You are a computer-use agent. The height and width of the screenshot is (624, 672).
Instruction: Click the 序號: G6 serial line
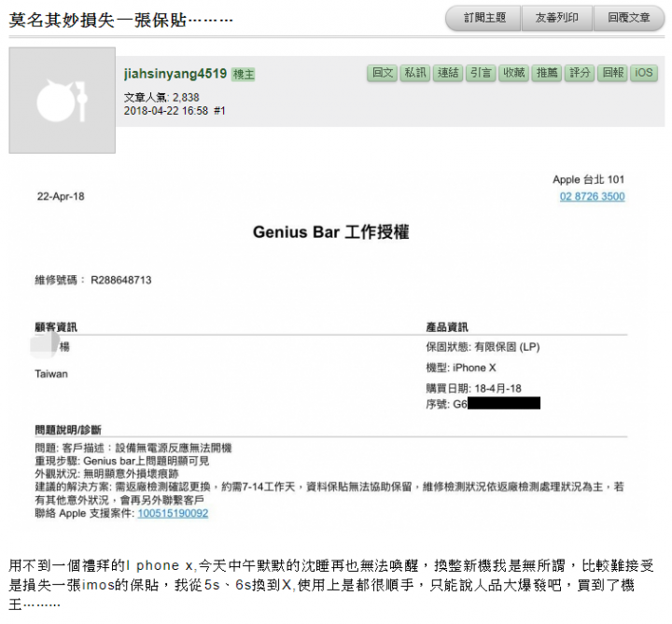coord(483,404)
